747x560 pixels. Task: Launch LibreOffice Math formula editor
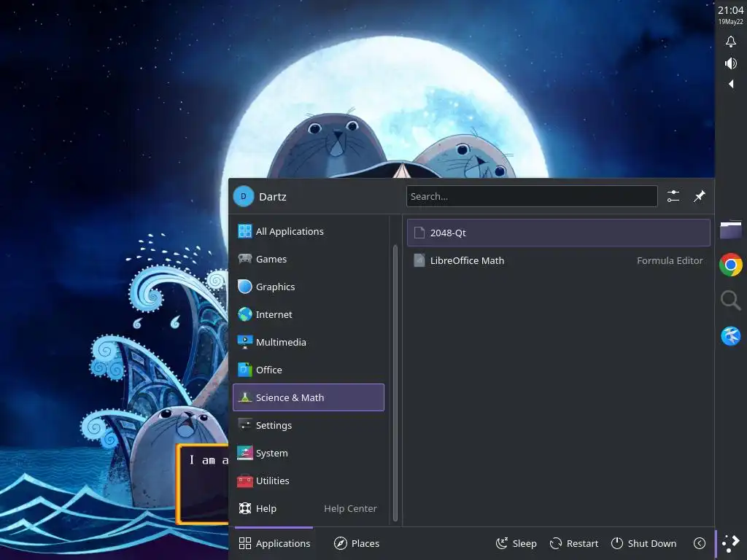pyautogui.click(x=558, y=260)
